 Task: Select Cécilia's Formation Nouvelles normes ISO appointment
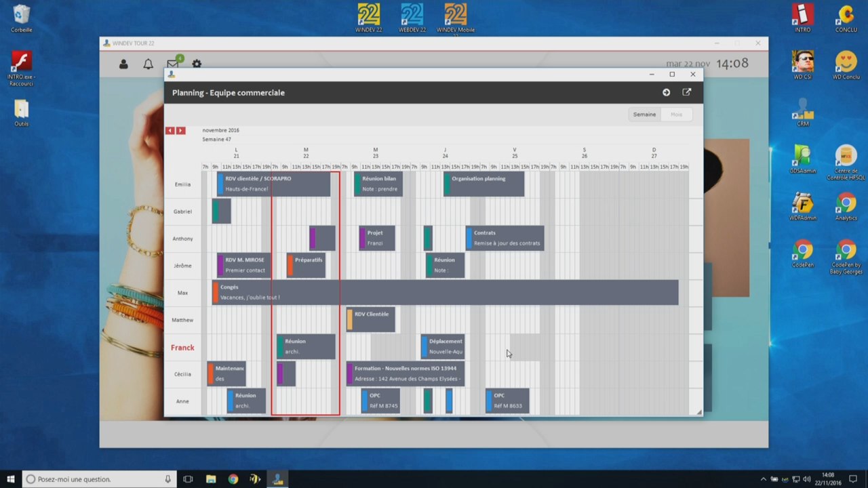click(x=406, y=373)
